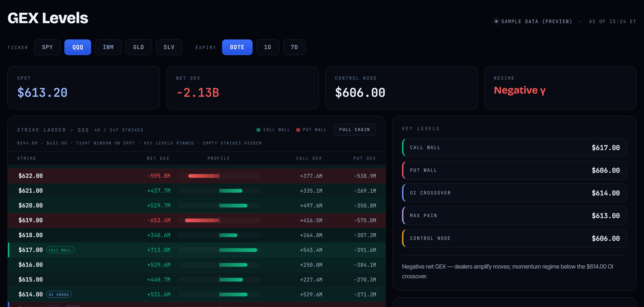Switch expiry to 1D

coord(267,47)
